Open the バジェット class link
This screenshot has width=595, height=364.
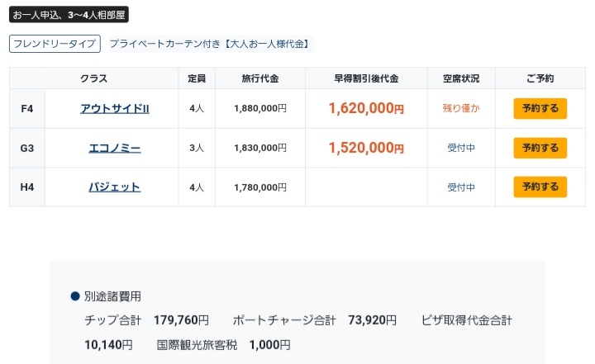click(x=115, y=187)
